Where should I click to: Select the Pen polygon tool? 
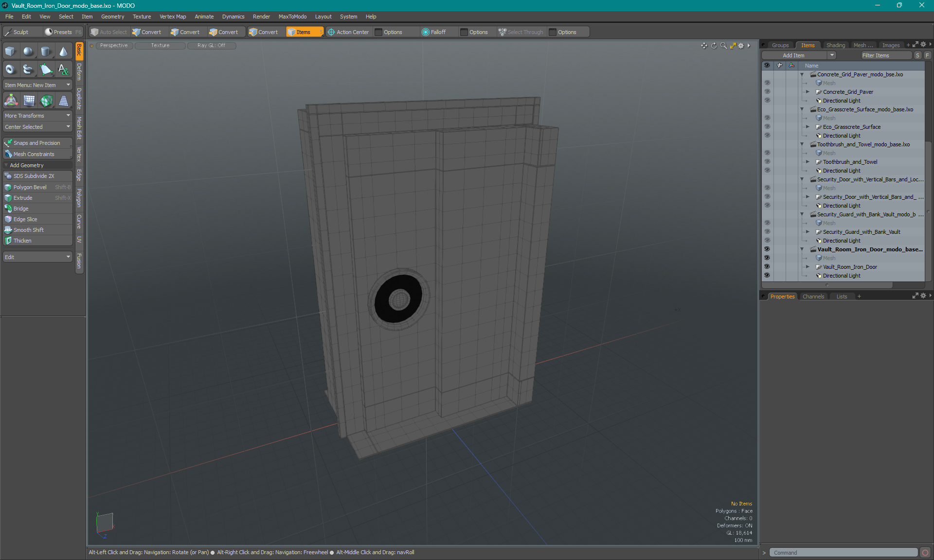point(46,70)
